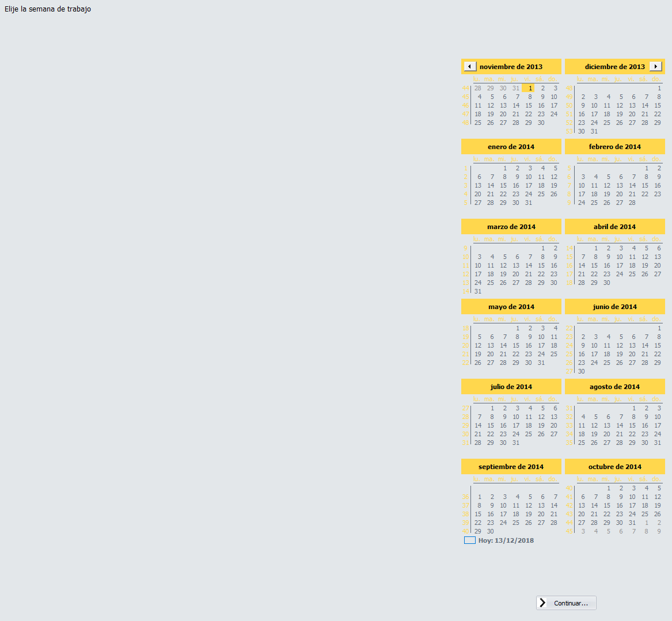This screenshot has height=621, width=672.
Task: Click the julio de 2014 month title
Action: click(x=511, y=387)
